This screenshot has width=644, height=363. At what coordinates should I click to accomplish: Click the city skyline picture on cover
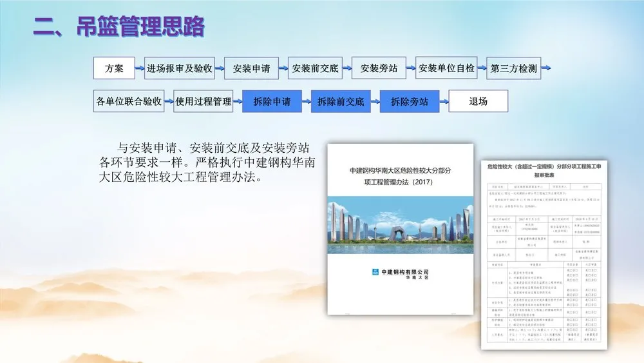pos(401,225)
